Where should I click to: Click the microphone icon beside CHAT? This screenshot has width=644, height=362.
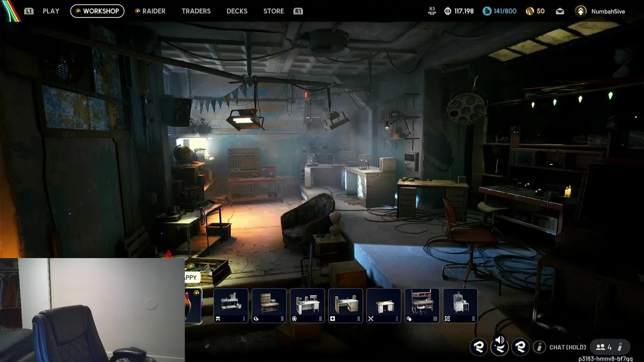539,347
